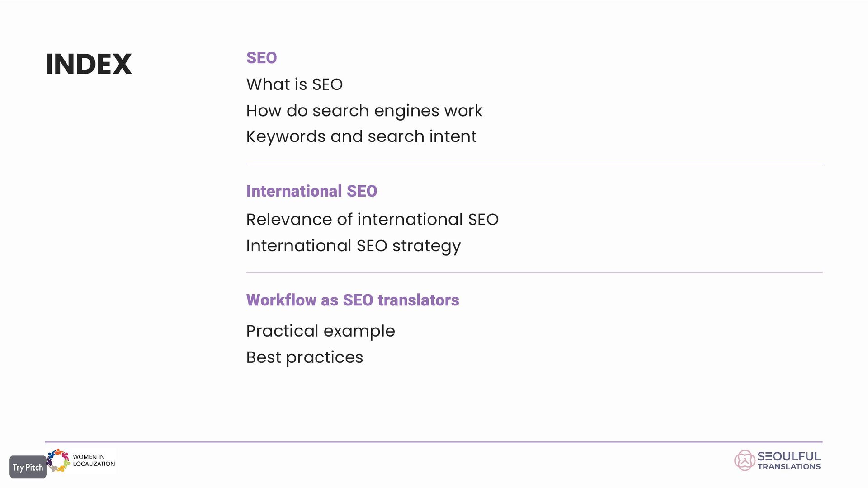868x488 pixels.
Task: Click 'Workflow as SEO translators' heading
Action: (353, 300)
